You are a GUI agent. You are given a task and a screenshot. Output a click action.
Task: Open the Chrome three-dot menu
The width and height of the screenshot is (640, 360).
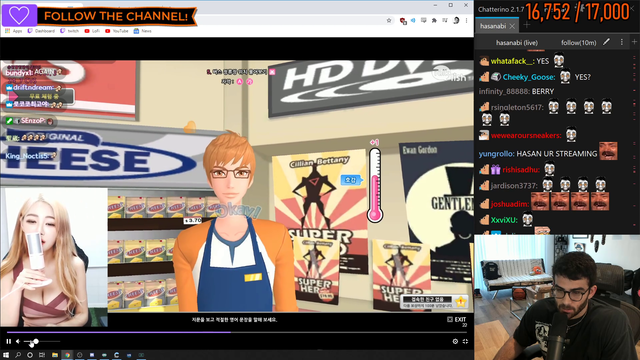click(466, 20)
